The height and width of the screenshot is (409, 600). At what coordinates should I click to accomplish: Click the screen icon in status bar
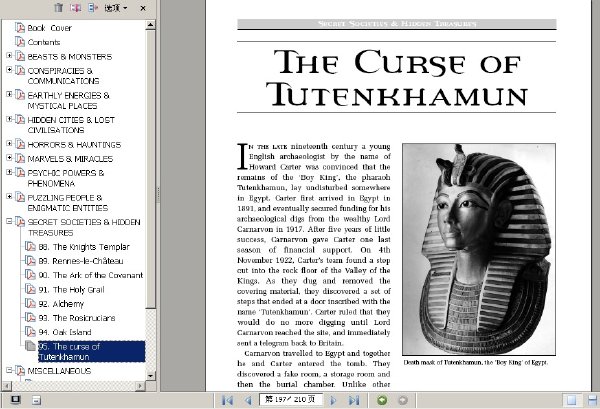[x=15, y=400]
